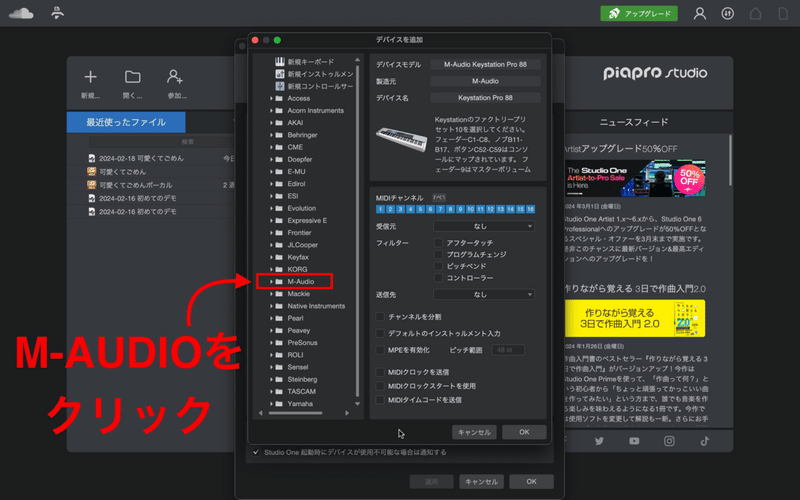This screenshot has width=800, height=500.
Task: Click the デバイス名 Keystation Pro 88 field
Action: [485, 97]
